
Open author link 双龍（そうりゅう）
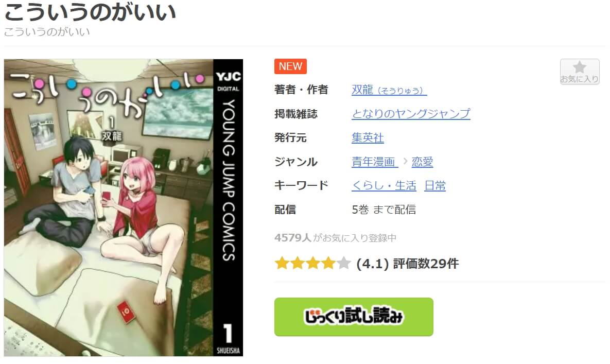click(389, 90)
